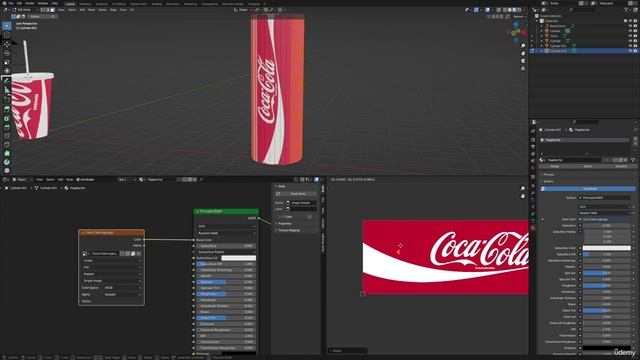Open the Linear interpolation dropdown on image node
The height and width of the screenshot is (360, 640).
pyautogui.click(x=111, y=260)
